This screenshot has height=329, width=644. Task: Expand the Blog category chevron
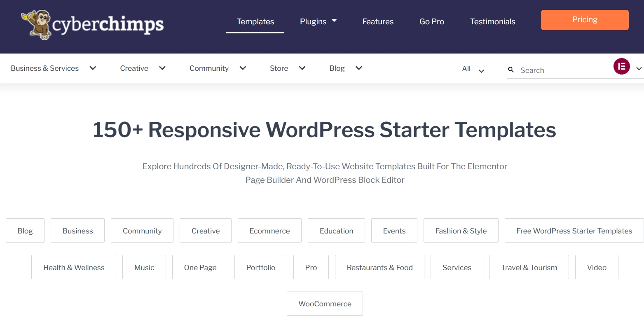[x=359, y=68]
